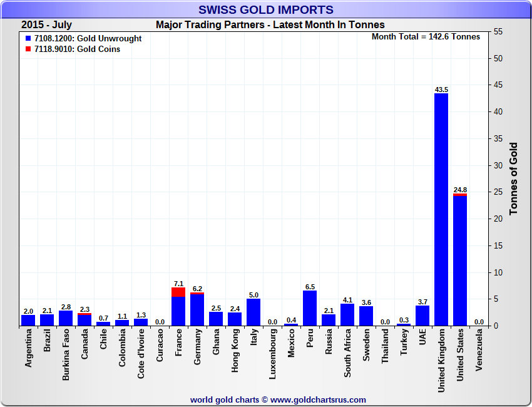Click the Major Trading Partners subtitle
This screenshot has width=532, height=407.
click(270, 25)
